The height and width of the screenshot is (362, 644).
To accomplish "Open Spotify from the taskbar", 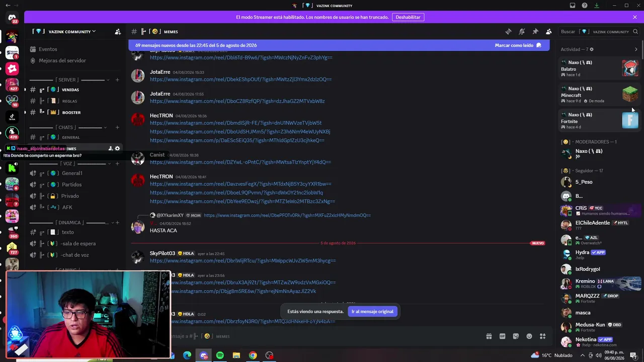I will point(220,355).
